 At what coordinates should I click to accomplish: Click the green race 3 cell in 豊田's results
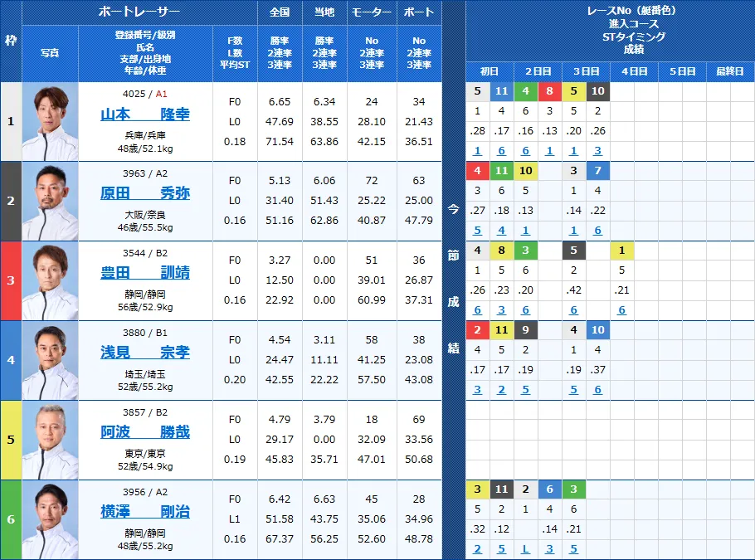[x=525, y=249]
